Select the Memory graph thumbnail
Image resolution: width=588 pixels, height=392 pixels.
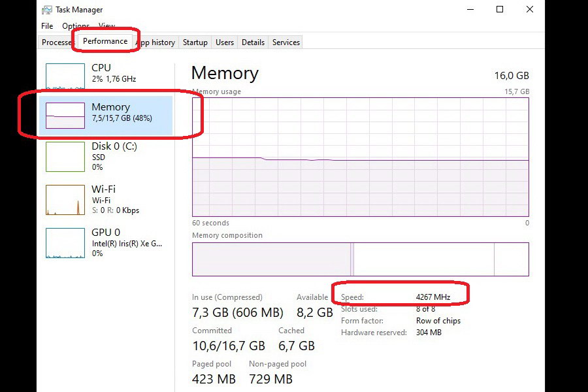tap(65, 115)
